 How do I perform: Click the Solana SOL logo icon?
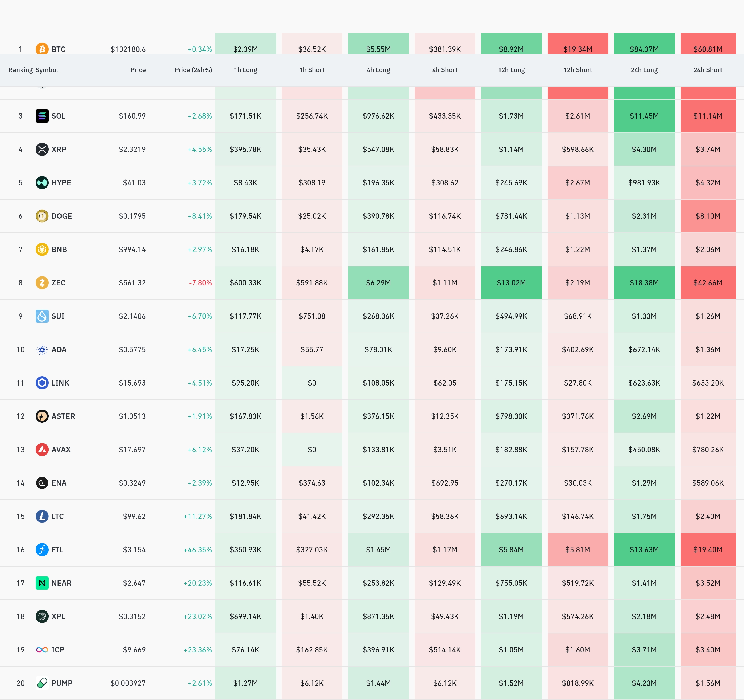[42, 116]
